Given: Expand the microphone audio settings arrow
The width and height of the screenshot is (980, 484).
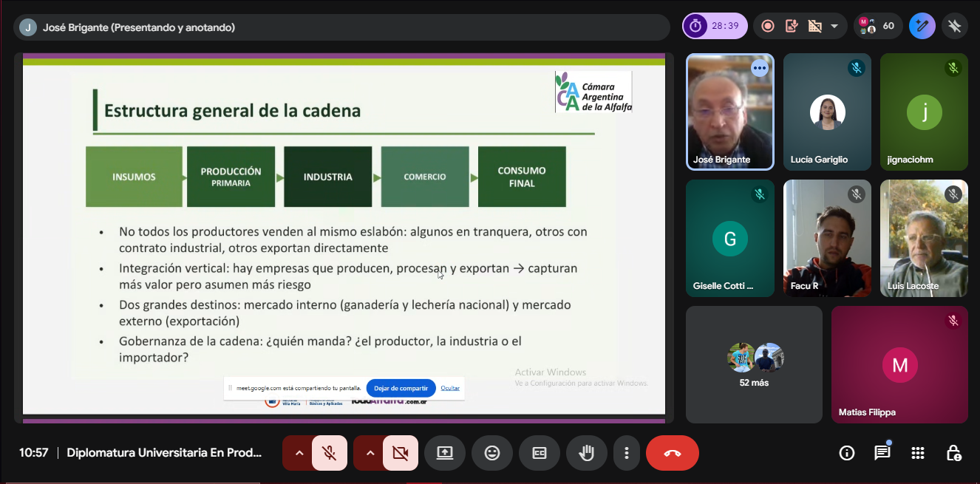Looking at the screenshot, I should tap(299, 453).
